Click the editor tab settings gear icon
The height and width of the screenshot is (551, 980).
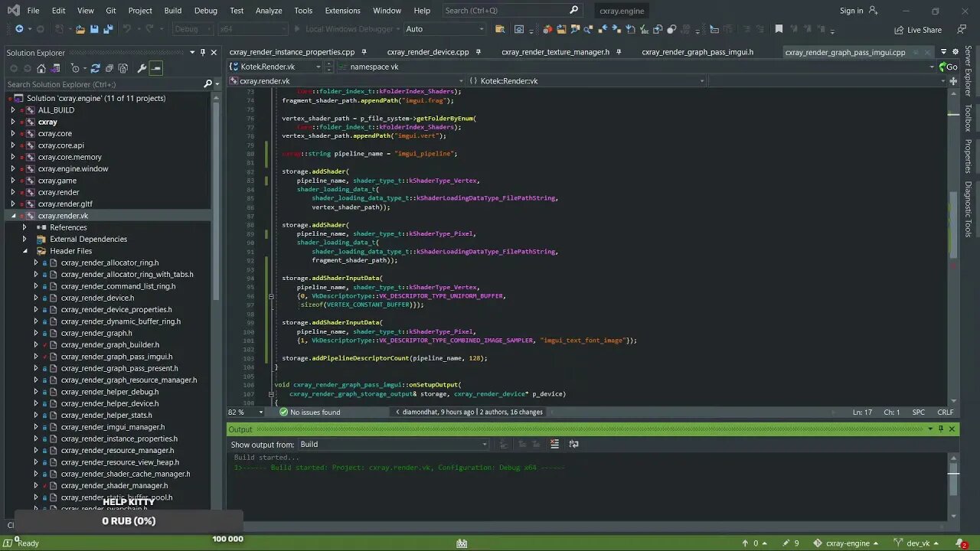[x=955, y=52]
